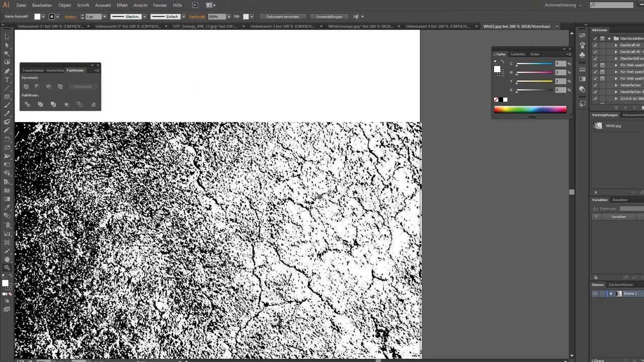Collapse the Standardaktionen folder

point(609,38)
